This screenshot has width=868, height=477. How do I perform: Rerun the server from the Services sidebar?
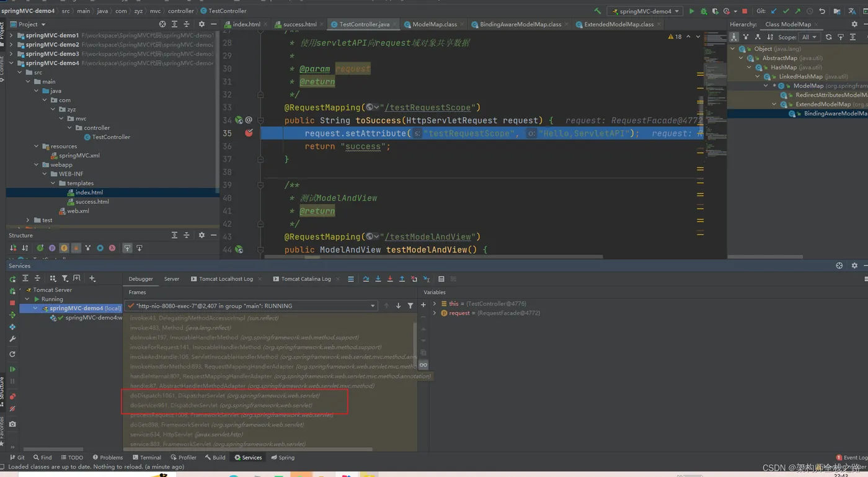[12, 279]
